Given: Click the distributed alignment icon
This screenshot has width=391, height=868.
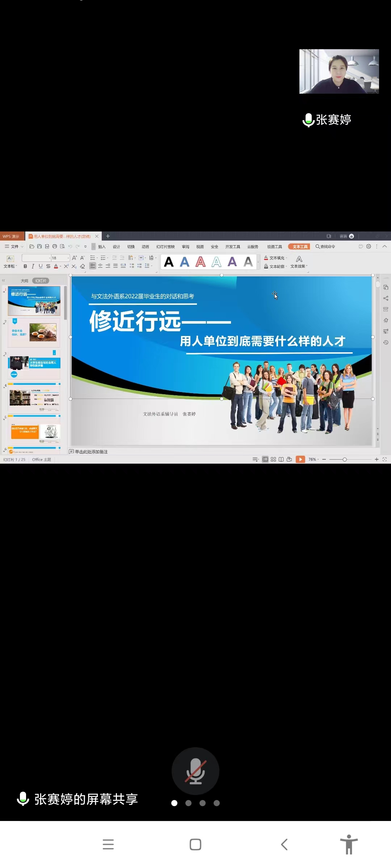Looking at the screenshot, I should click(x=123, y=266).
